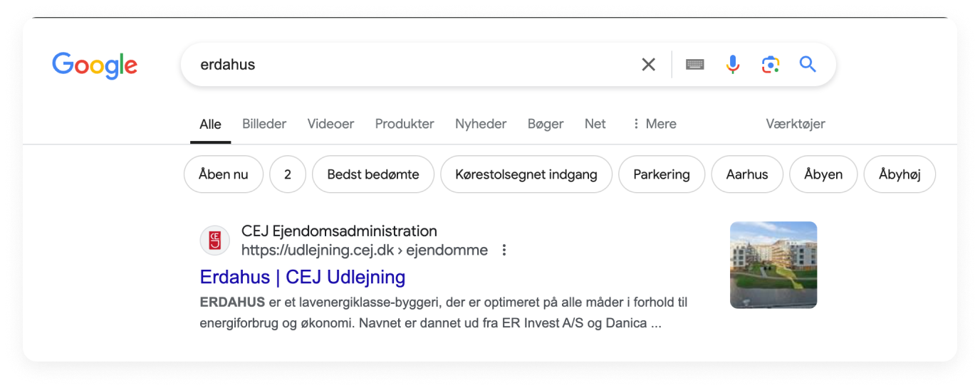This screenshot has height=390, width=980.
Task: Open the Nyheder tab
Action: (x=481, y=124)
